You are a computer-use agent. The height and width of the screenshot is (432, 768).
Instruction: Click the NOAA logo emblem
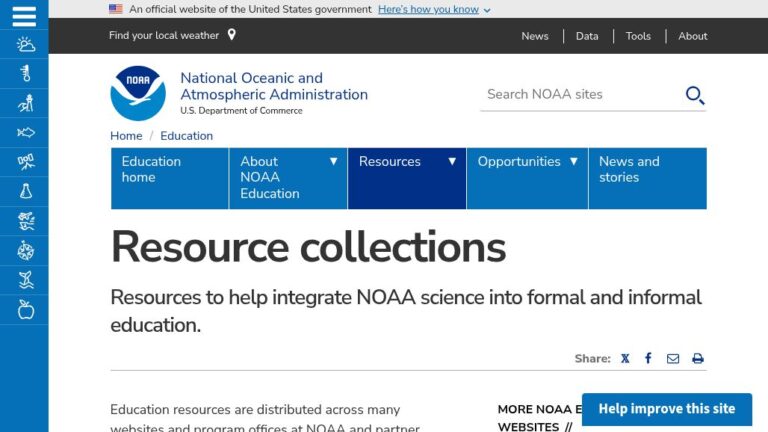click(138, 93)
